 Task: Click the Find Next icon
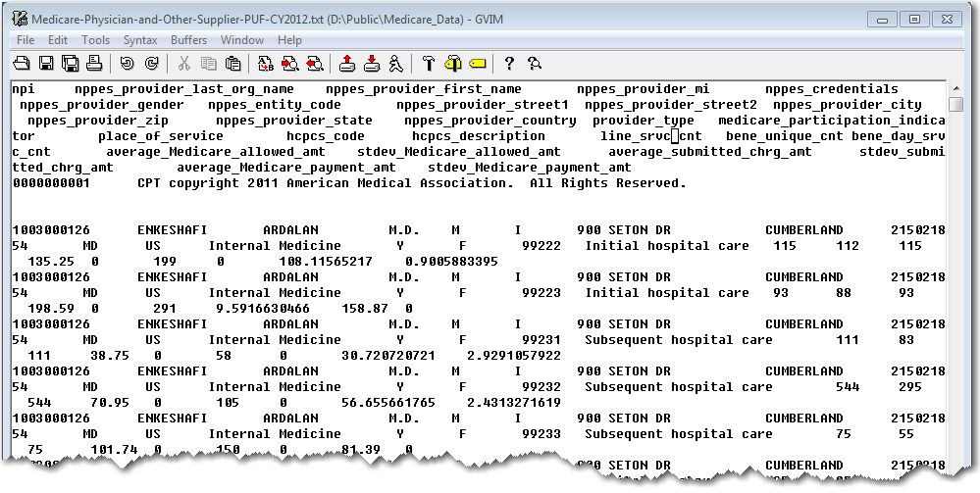pyautogui.click(x=290, y=64)
